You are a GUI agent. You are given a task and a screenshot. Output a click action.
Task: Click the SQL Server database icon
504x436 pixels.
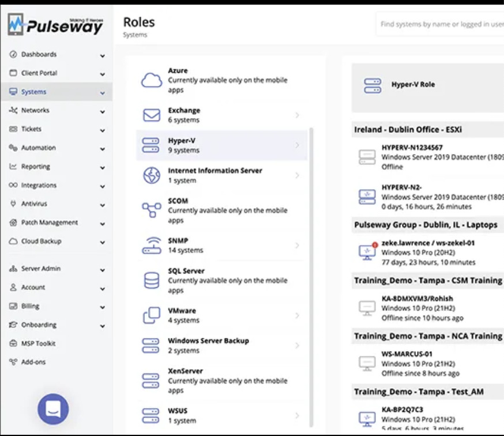point(152,280)
